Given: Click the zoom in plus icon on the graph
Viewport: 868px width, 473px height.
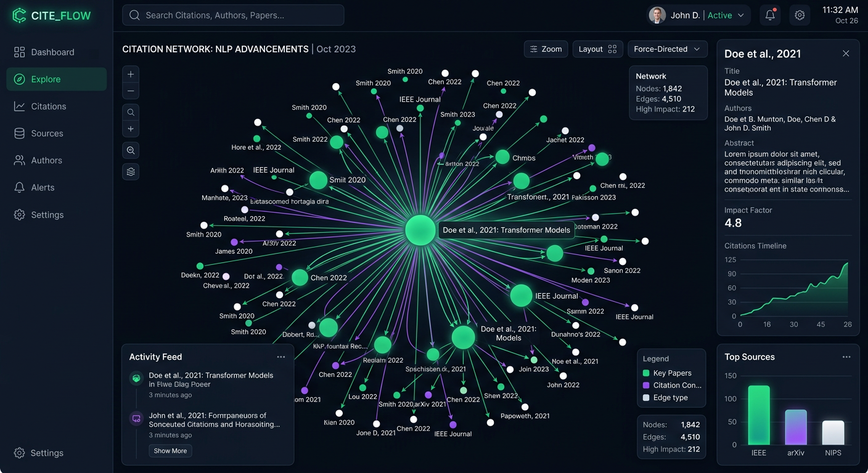Looking at the screenshot, I should tap(130, 74).
